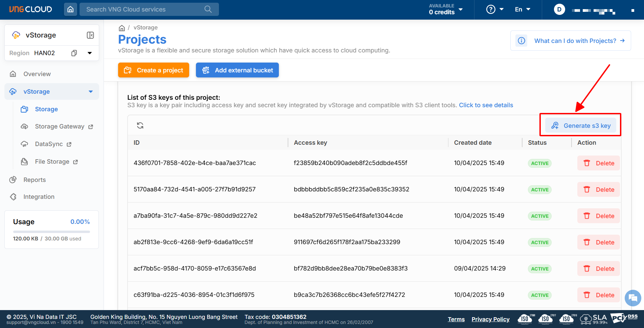
Task: Click the user avatar D icon
Action: pyautogui.click(x=559, y=9)
